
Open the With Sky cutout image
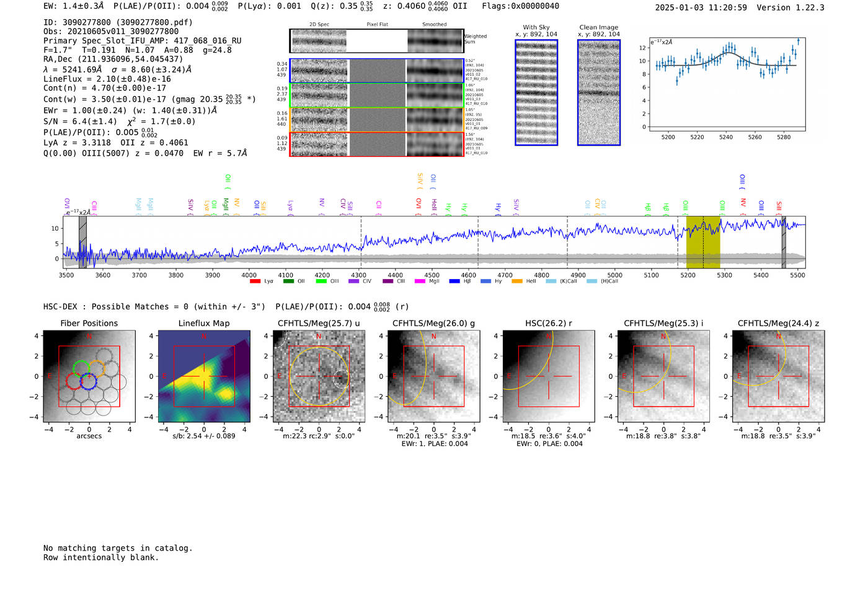click(536, 92)
